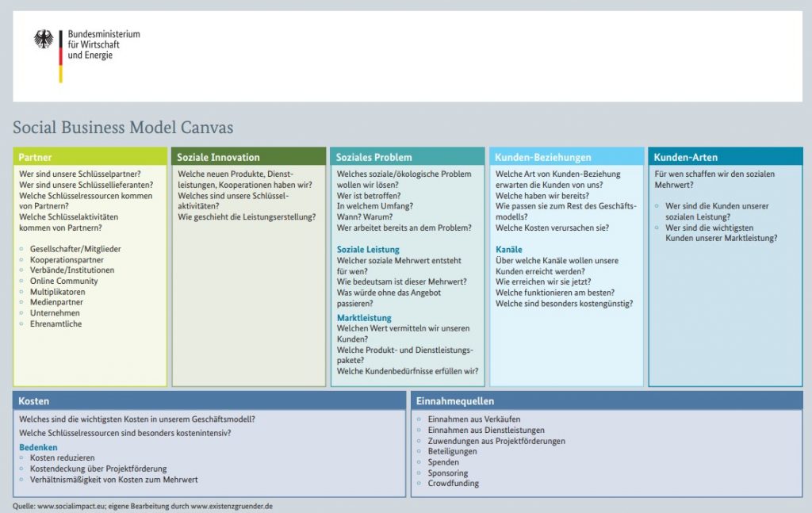
Task: Select the Online Community bullet item
Action: point(64,281)
